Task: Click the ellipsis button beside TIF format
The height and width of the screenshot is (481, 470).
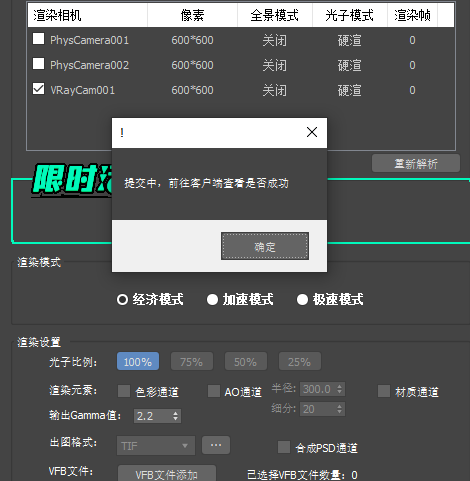Action: tap(216, 445)
